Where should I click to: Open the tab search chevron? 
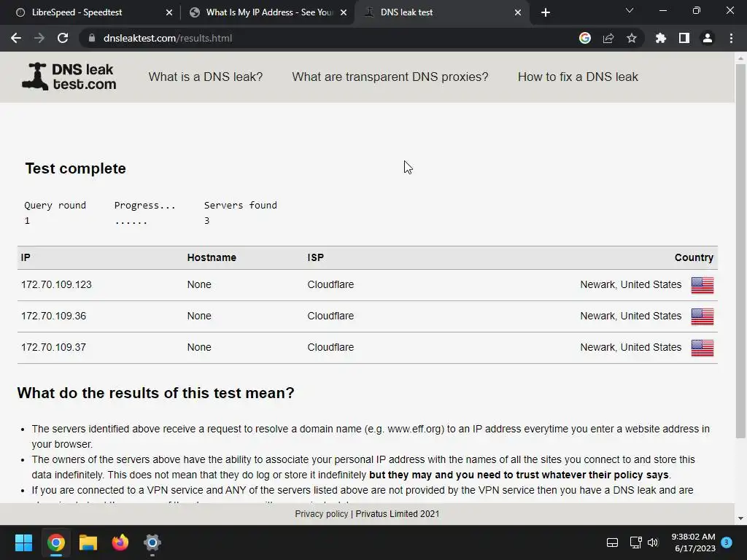tap(630, 10)
